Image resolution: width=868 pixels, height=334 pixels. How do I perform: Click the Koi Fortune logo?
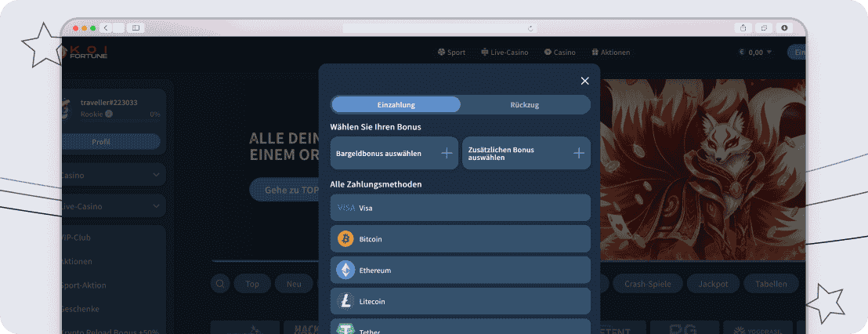click(85, 52)
